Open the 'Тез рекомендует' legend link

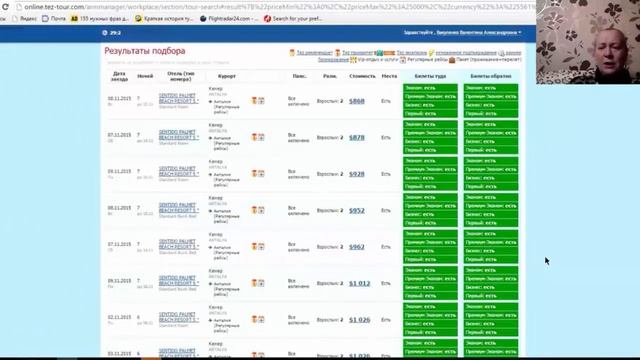tap(314, 53)
